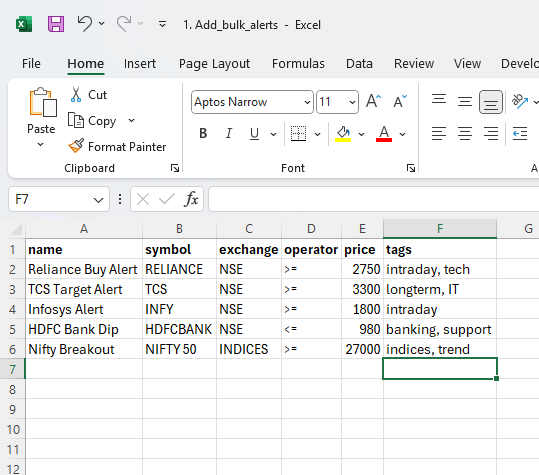
Task: Open the Fill Color palette arrow
Action: pos(361,134)
